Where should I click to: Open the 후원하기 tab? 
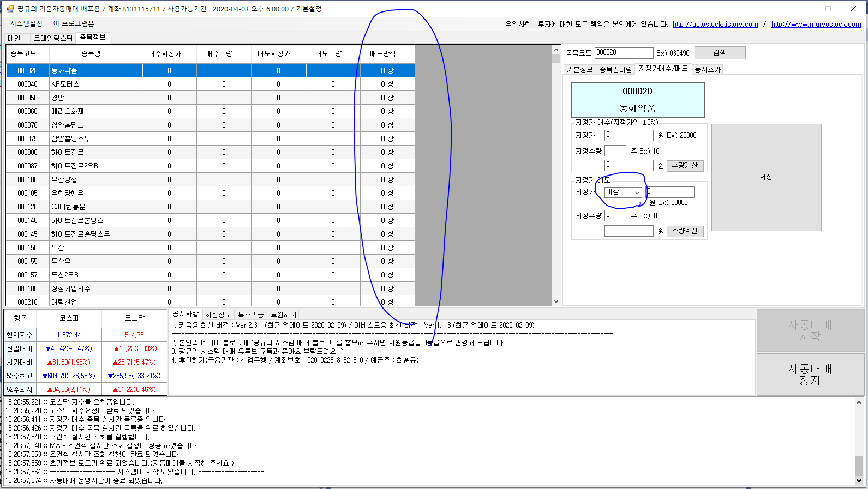284,315
